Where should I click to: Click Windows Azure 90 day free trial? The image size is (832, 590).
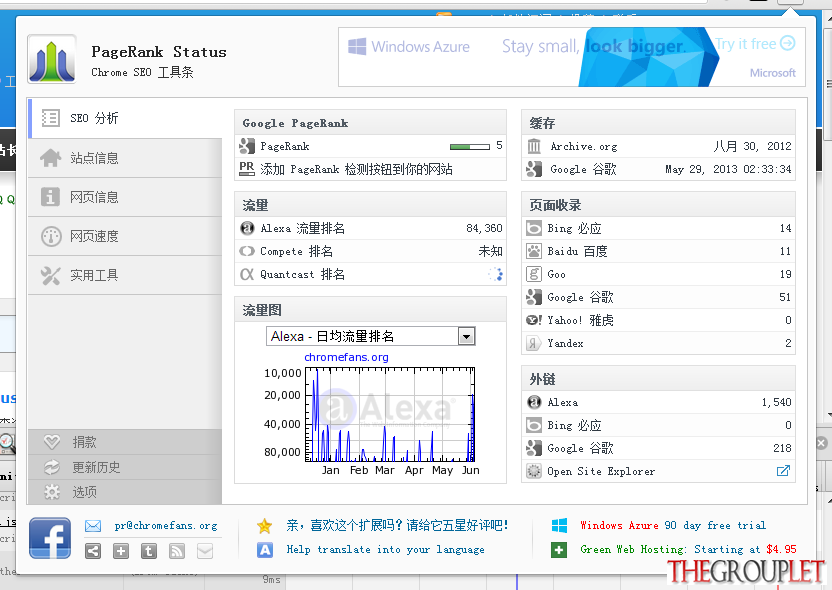click(673, 525)
